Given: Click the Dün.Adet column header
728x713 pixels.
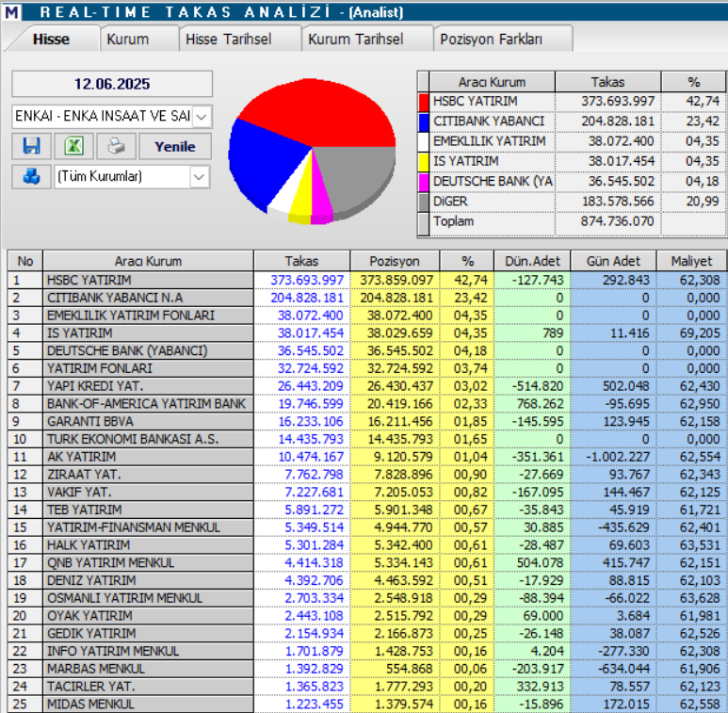Looking at the screenshot, I should (532, 261).
